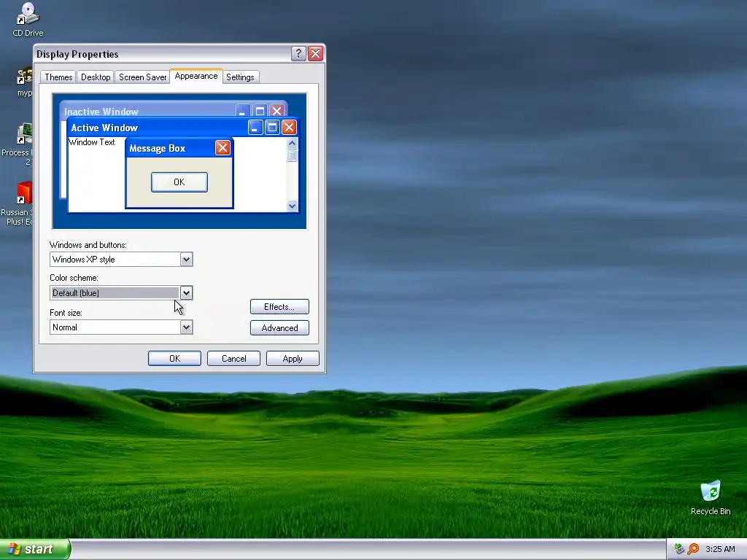Click the Inactive Window maximize icon in preview
Screen dimensions: 747x560
260,111
